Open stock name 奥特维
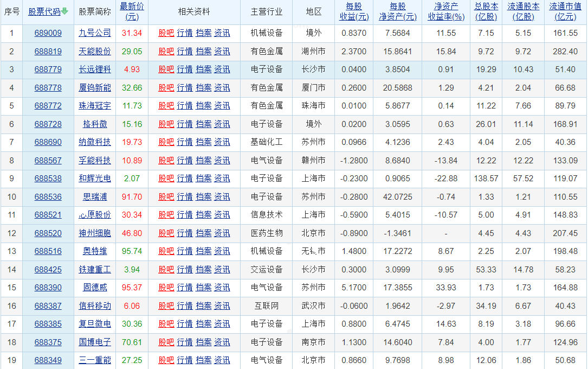The width and height of the screenshot is (588, 369). [95, 251]
